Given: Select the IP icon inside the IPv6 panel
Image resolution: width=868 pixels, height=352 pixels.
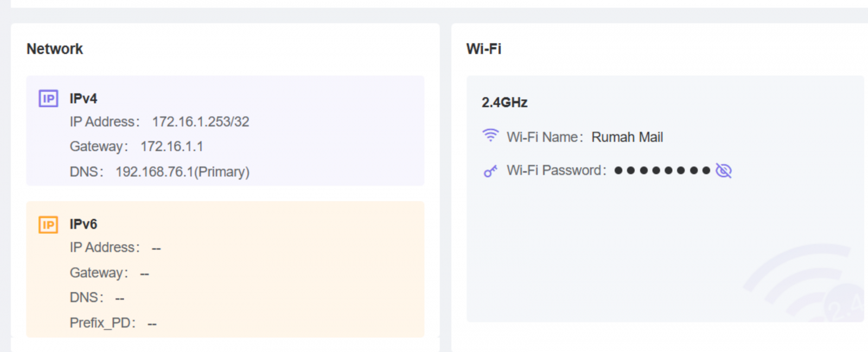Looking at the screenshot, I should tap(48, 224).
